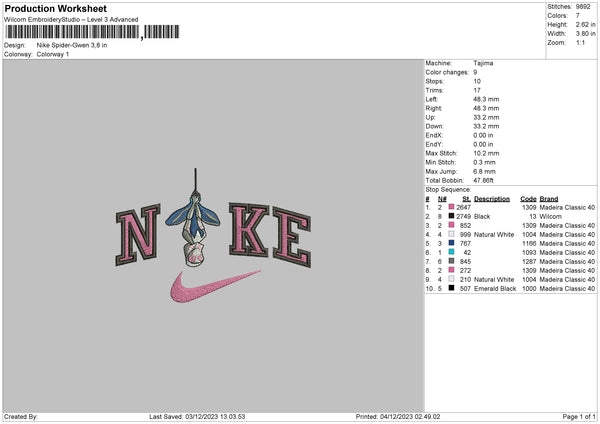Image resolution: width=600 pixels, height=424 pixels.
Task: Click the Description column header
Action: click(492, 199)
